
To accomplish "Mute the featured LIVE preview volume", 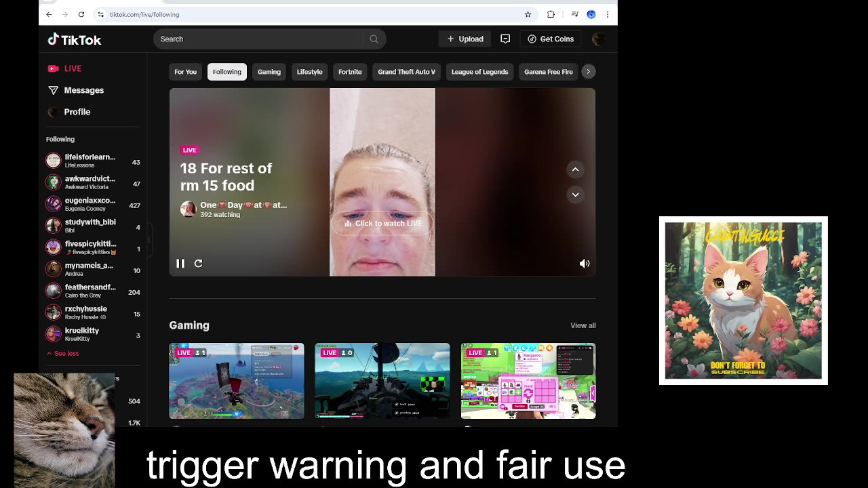I will [585, 264].
